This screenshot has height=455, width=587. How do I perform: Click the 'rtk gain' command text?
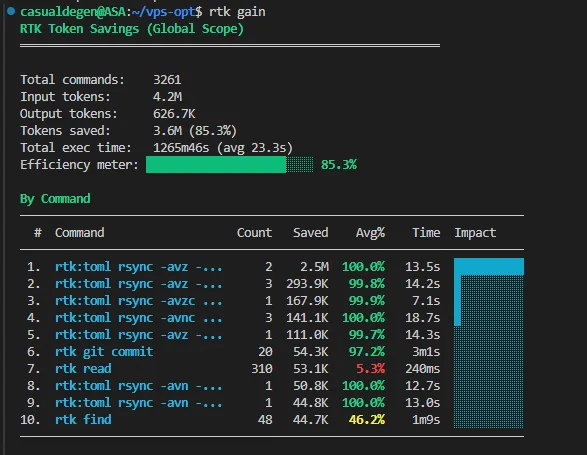237,12
